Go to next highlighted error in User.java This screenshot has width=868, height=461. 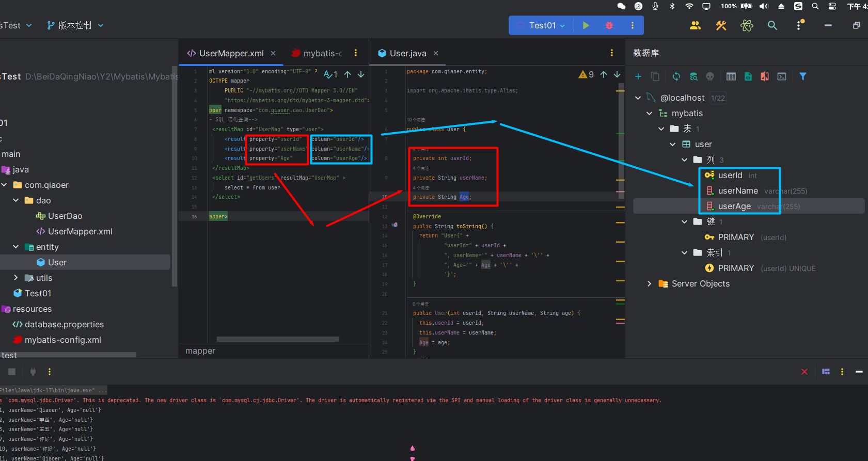(x=617, y=74)
